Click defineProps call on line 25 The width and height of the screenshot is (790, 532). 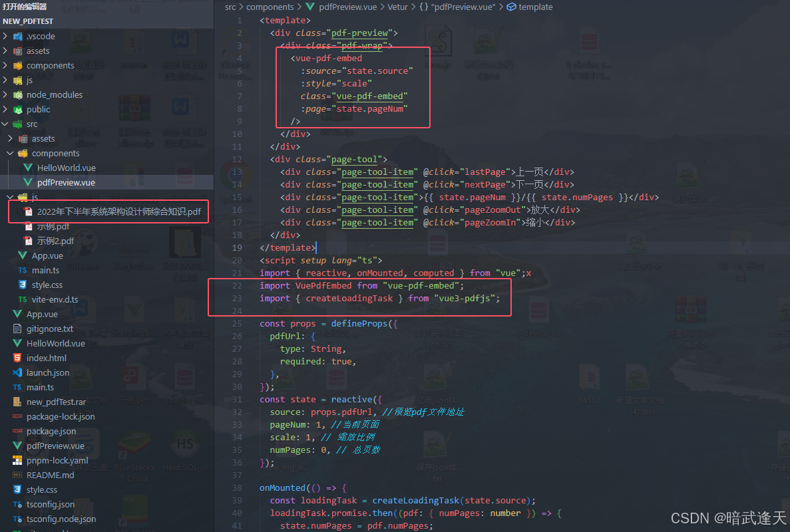point(359,323)
